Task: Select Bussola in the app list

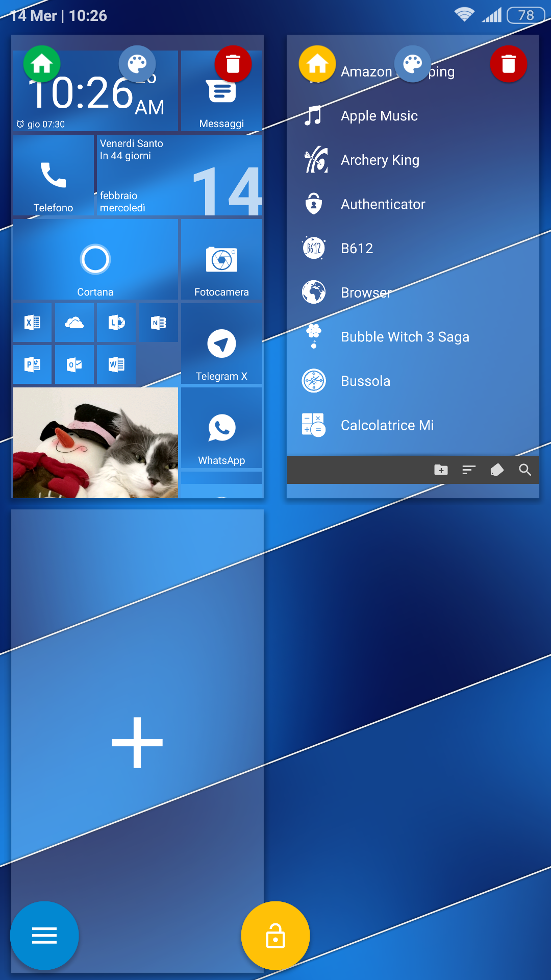Action: (413, 381)
